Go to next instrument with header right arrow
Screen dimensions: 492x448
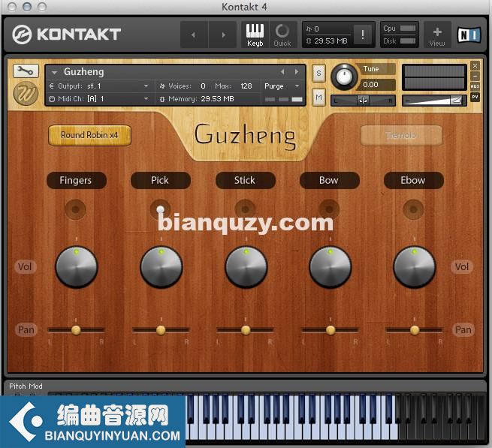223,35
